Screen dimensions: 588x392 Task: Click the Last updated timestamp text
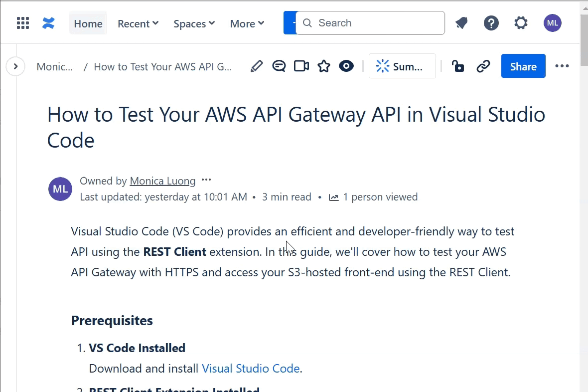pos(163,197)
